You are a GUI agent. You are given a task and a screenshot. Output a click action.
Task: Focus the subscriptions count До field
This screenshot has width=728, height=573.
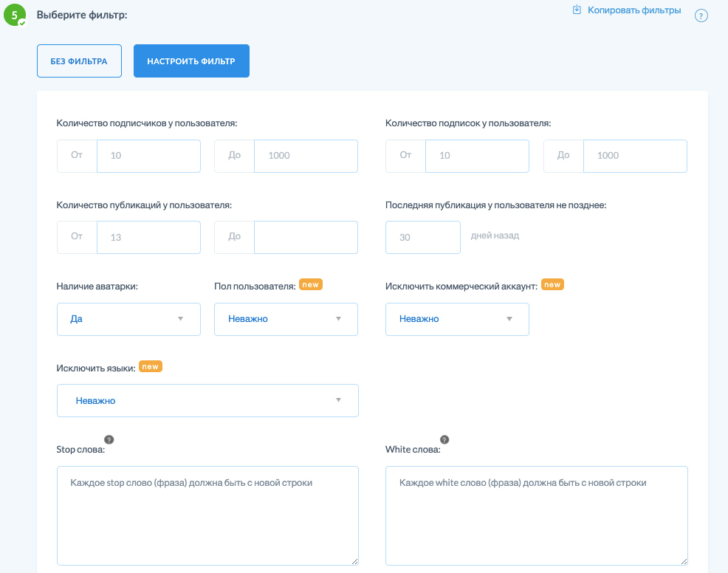coord(634,156)
